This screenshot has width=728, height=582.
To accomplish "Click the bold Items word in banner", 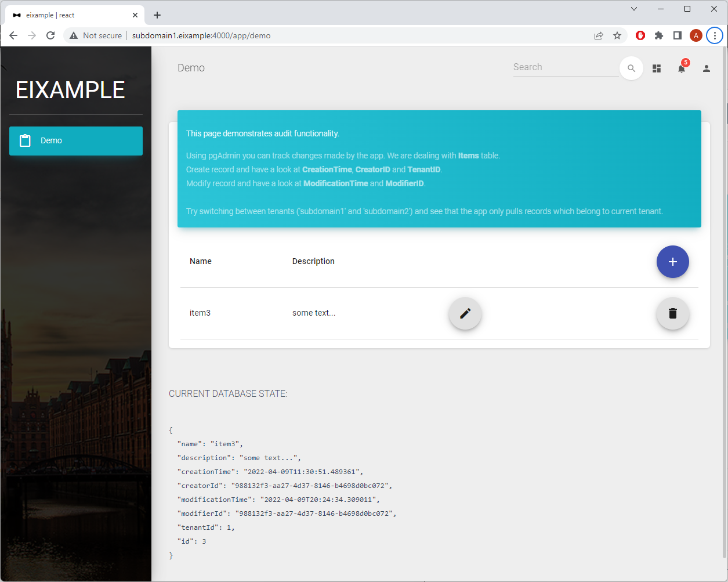I will coord(468,156).
